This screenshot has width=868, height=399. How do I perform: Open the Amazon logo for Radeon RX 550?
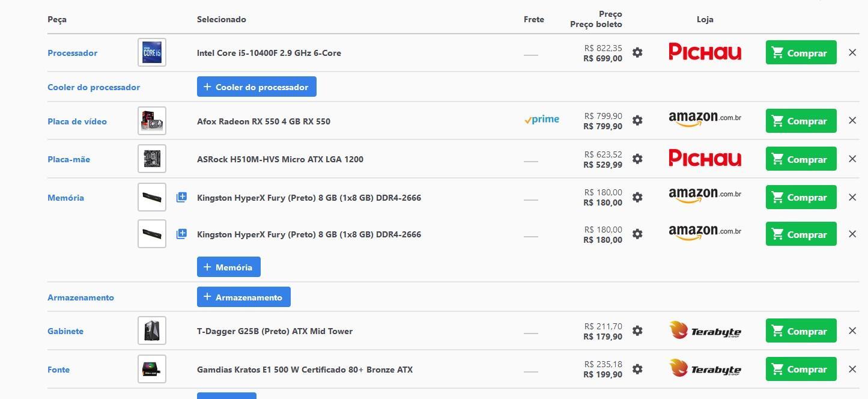pos(705,120)
